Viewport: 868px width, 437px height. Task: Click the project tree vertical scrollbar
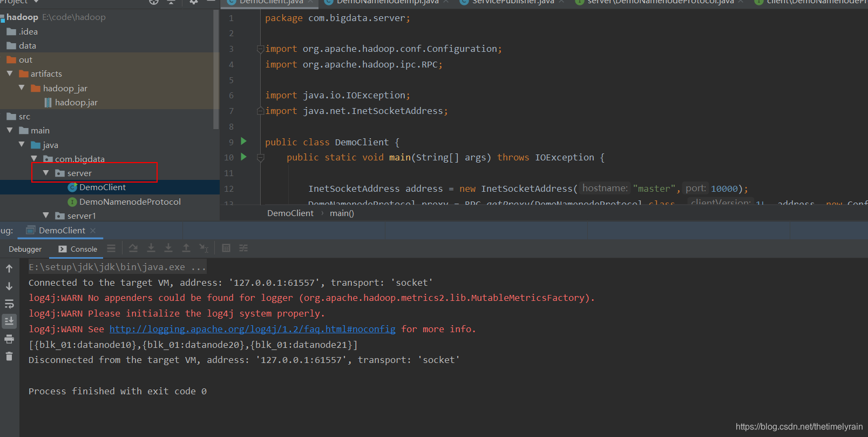click(x=216, y=70)
